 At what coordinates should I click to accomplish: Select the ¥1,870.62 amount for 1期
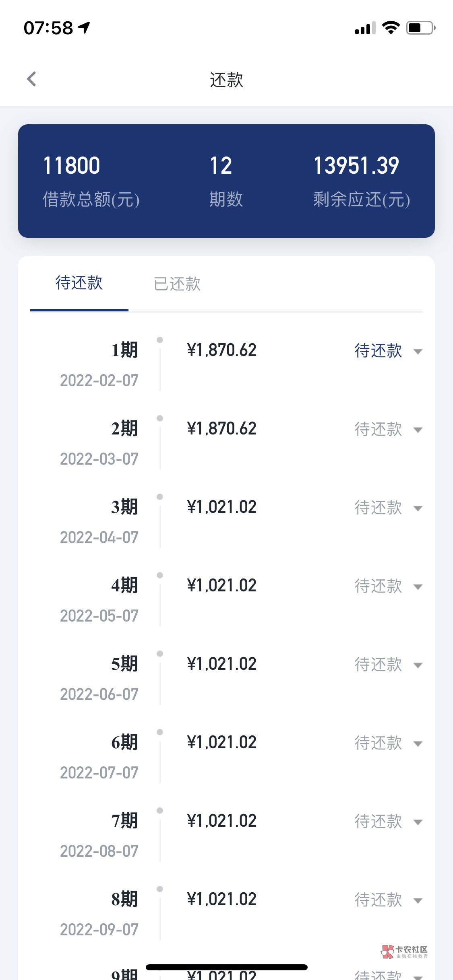[222, 350]
